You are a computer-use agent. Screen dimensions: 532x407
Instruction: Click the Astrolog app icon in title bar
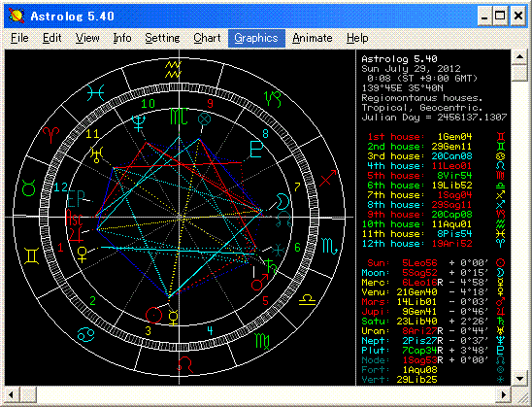click(17, 16)
